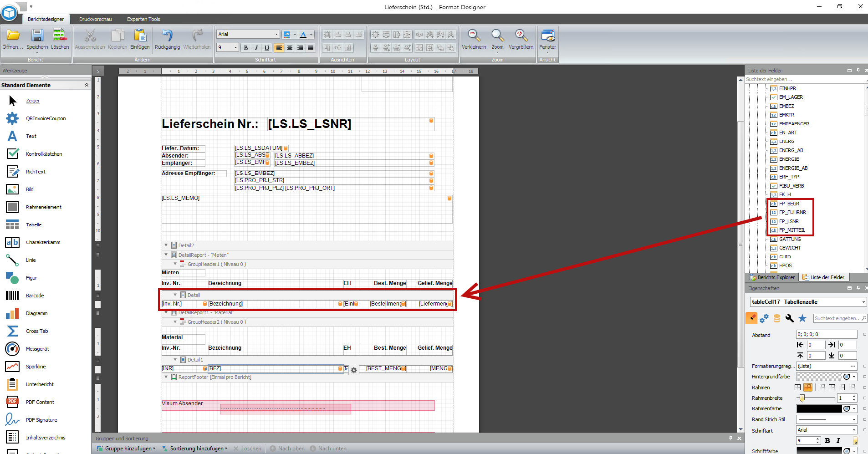Open the Arial font name dropdown
The height and width of the screenshot is (454, 868).
(276, 34)
